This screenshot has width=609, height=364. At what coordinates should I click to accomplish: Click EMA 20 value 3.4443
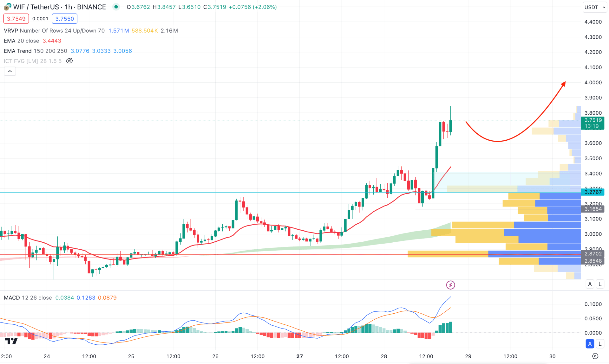click(x=52, y=41)
